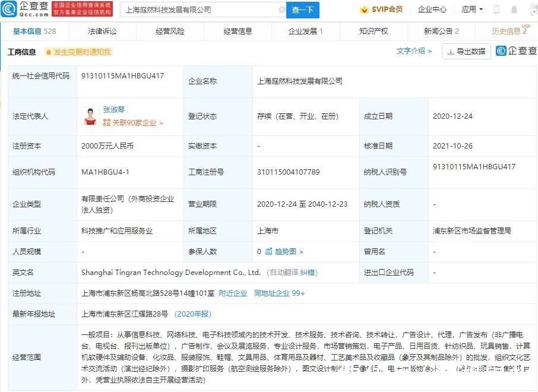Click the SVIP crown icon
The image size is (538, 392).
point(363,10)
